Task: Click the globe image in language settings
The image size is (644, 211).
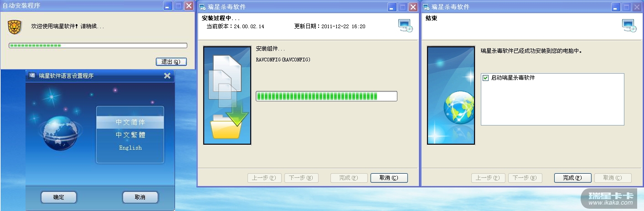Action: [60, 132]
